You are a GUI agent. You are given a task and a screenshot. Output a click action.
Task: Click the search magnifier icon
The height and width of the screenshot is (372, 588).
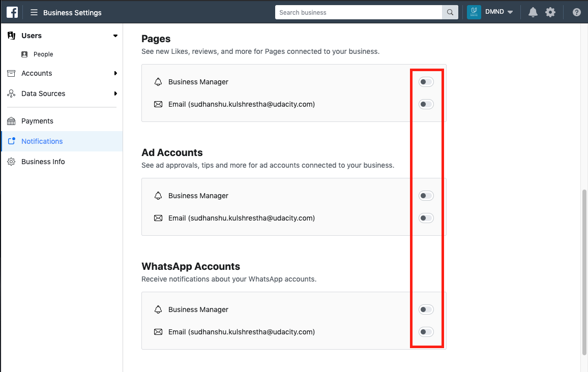(x=450, y=12)
